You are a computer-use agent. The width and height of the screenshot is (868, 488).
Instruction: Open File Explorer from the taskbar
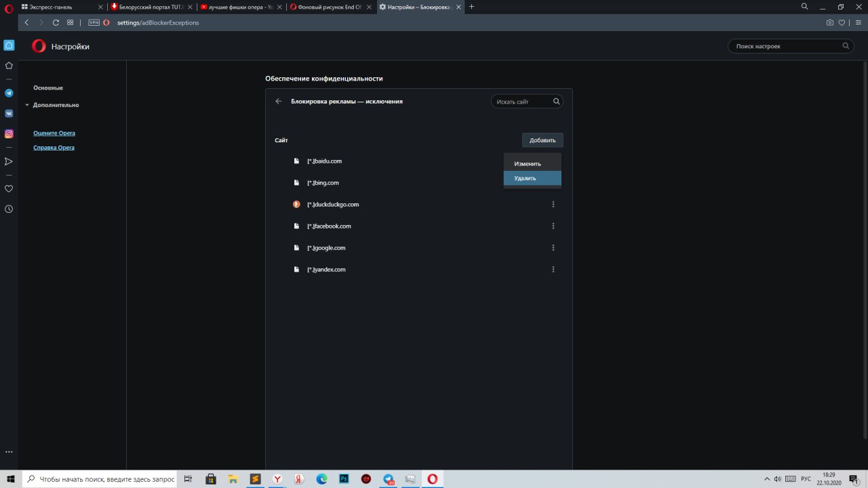(x=233, y=479)
